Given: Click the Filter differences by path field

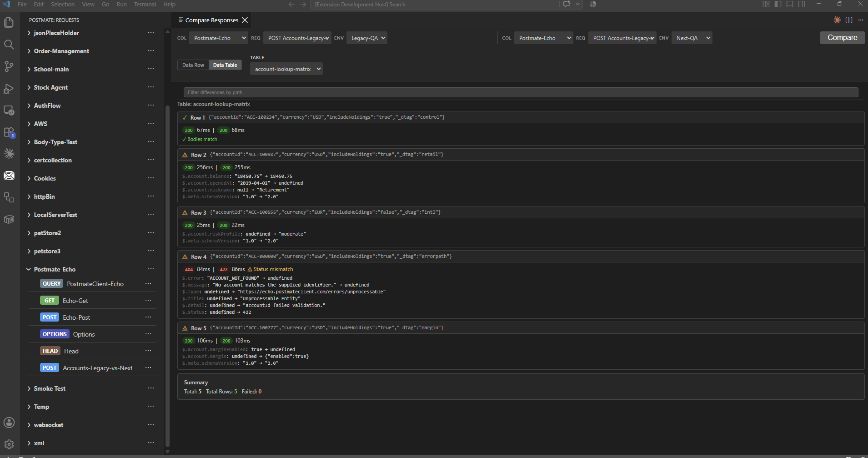Looking at the screenshot, I should point(521,92).
